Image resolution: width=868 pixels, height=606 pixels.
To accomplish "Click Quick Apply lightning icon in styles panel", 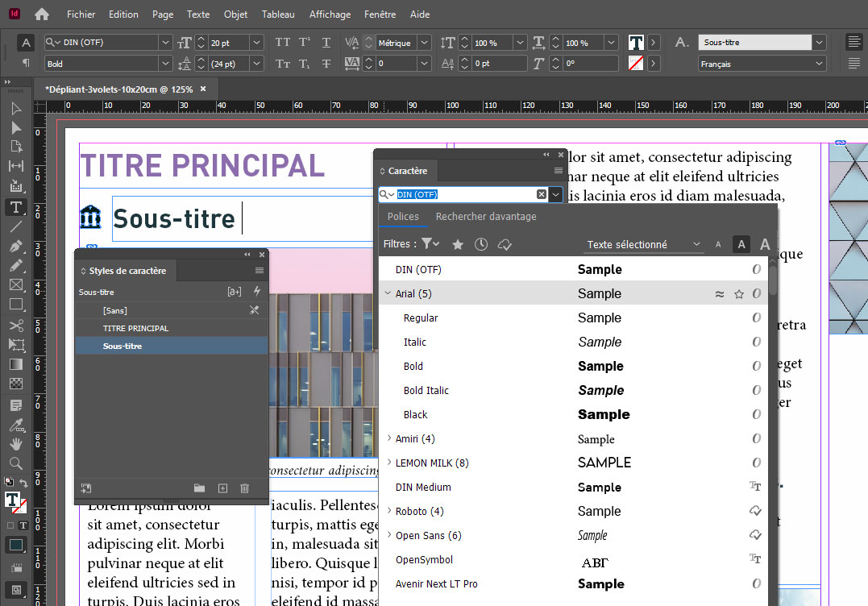I will (257, 291).
